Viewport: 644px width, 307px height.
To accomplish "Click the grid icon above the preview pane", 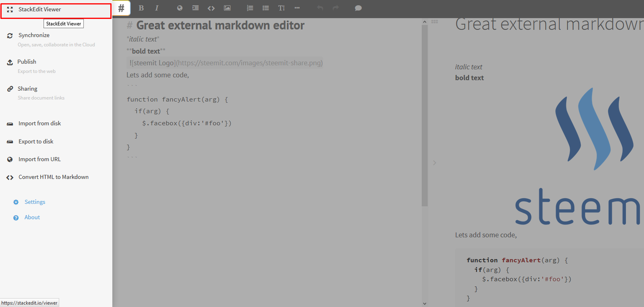I will click(435, 21).
